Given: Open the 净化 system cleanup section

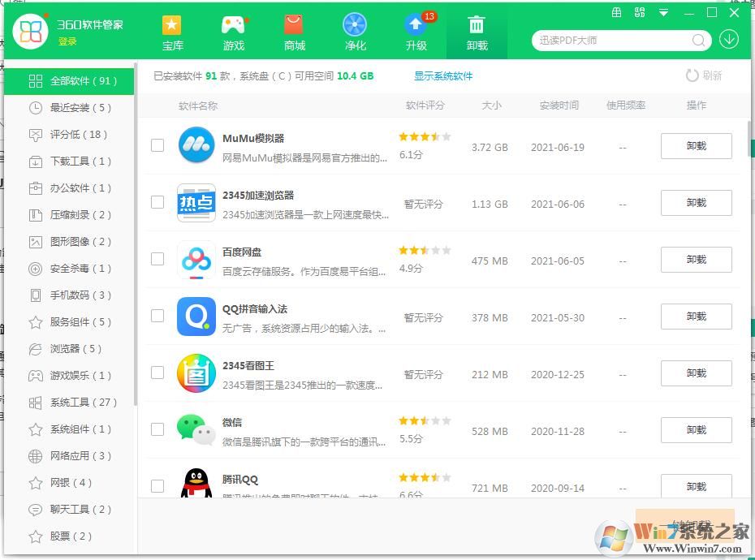Looking at the screenshot, I should tap(355, 32).
